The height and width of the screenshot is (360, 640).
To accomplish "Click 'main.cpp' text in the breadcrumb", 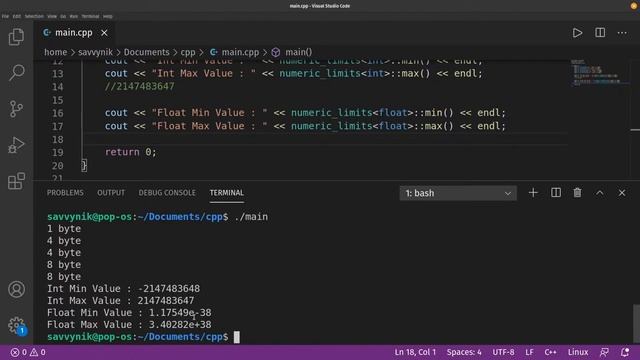I will click(x=240, y=52).
